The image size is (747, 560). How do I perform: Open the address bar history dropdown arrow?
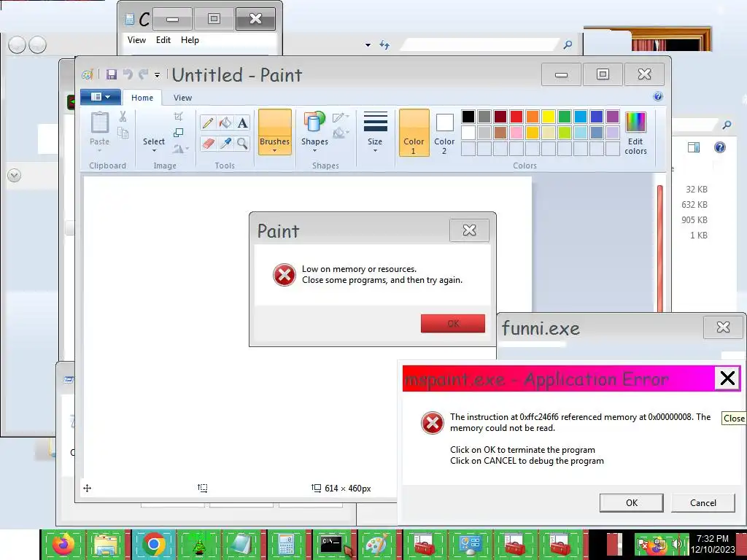pyautogui.click(x=368, y=44)
